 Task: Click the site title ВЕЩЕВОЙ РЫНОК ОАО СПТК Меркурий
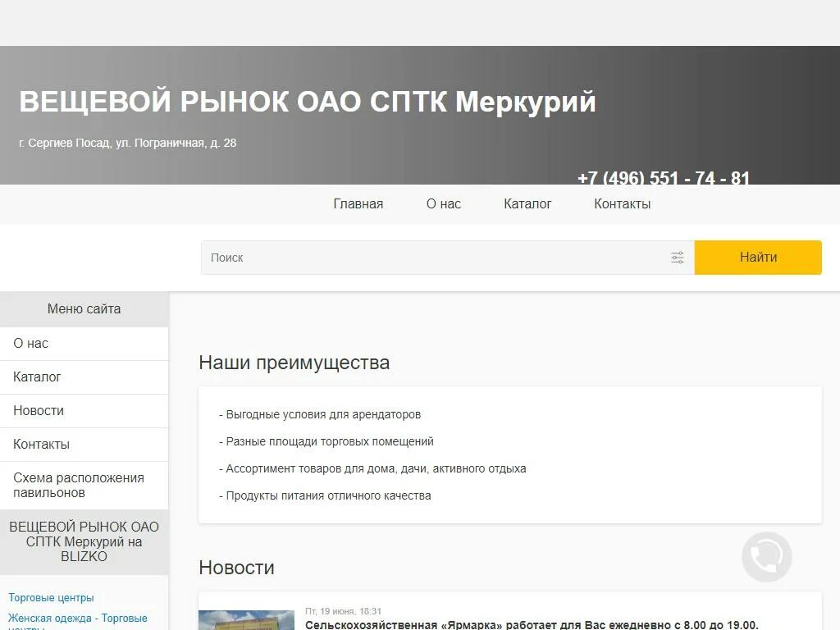(x=308, y=101)
